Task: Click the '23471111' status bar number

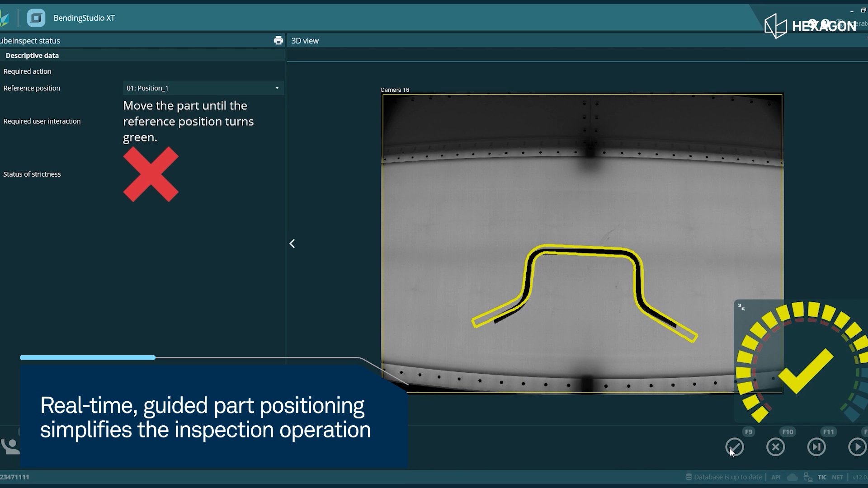Action: (14, 477)
